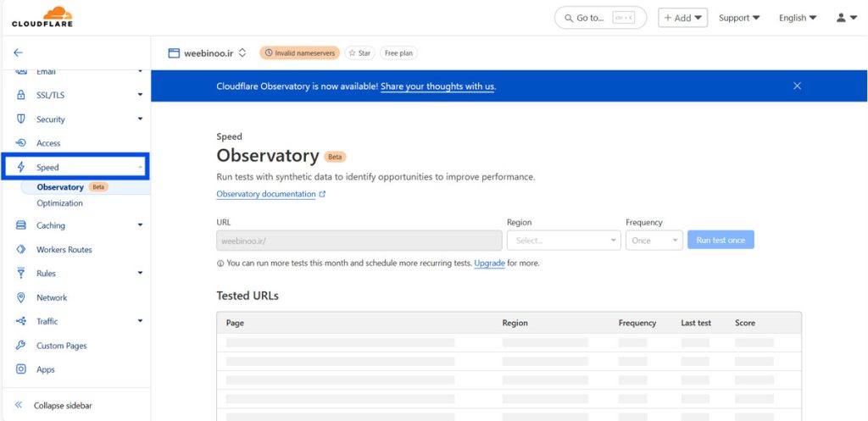Expand the Traffic sidebar section
This screenshot has height=421, width=868.
[140, 322]
